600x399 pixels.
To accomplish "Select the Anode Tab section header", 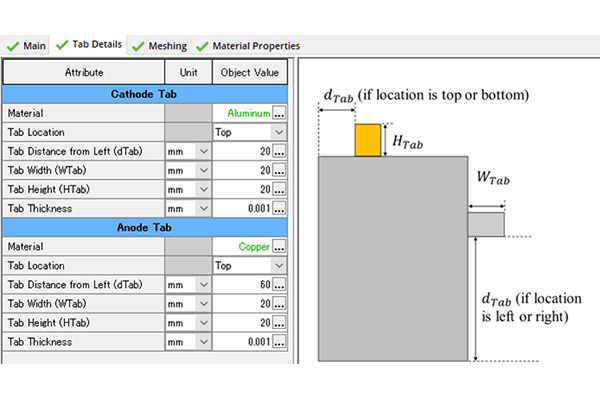I will pos(145,228).
